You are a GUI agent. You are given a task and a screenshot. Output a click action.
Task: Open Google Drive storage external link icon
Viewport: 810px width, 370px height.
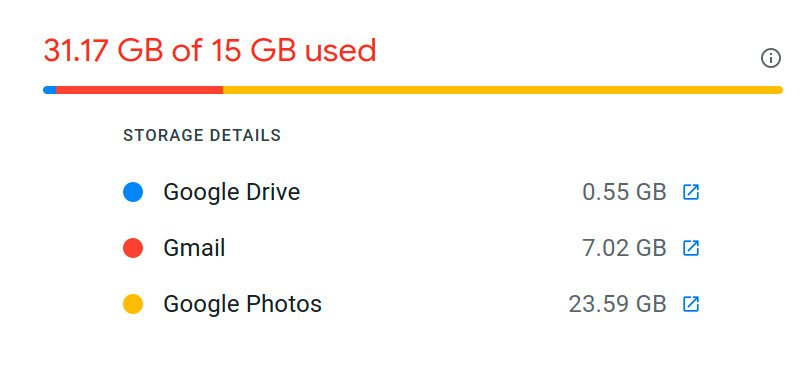691,192
